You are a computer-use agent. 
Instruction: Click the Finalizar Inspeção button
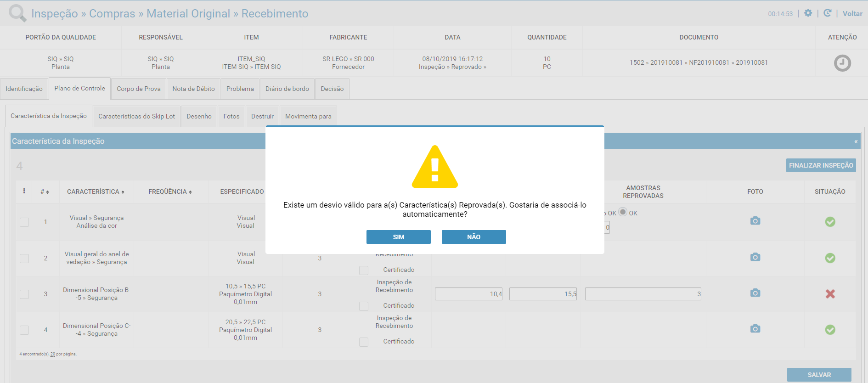821,165
